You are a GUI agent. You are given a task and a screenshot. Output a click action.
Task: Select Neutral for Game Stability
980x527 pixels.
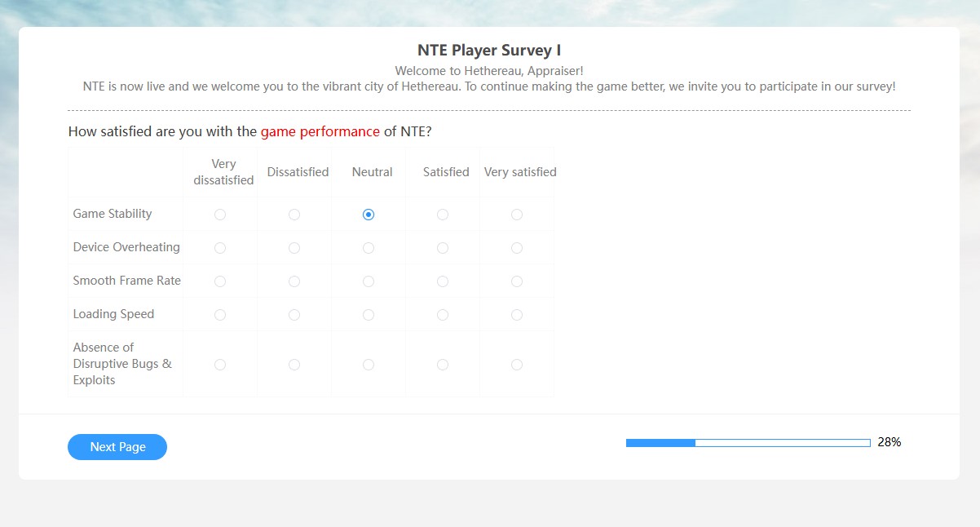[369, 215]
